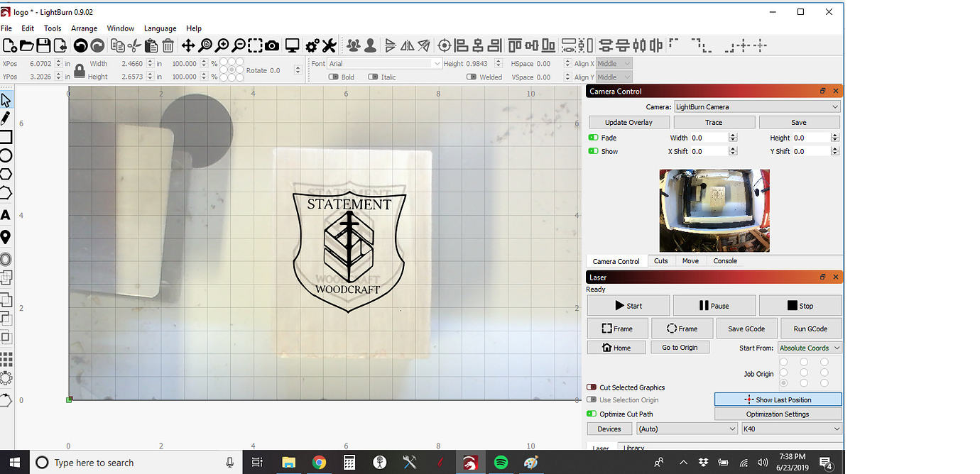Click the Optimization Settings button

point(778,414)
